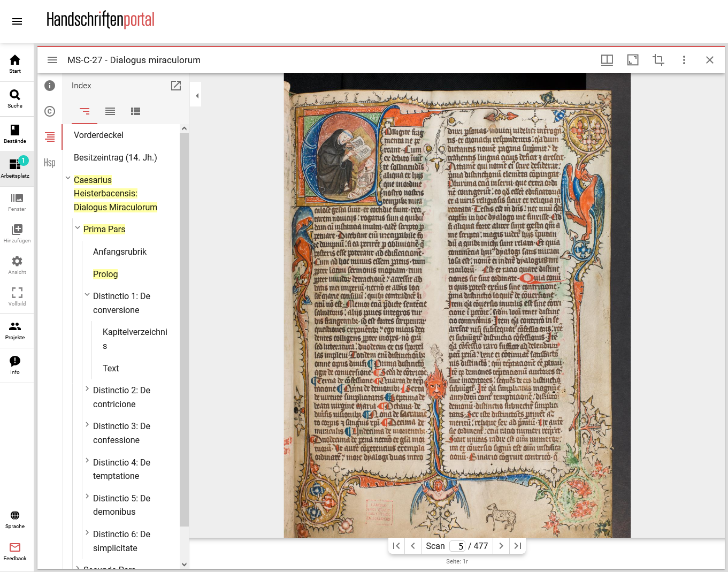Image resolution: width=728 pixels, height=572 pixels.
Task: Collapse Caesarius Heisterbacensis node
Action: pos(68,178)
